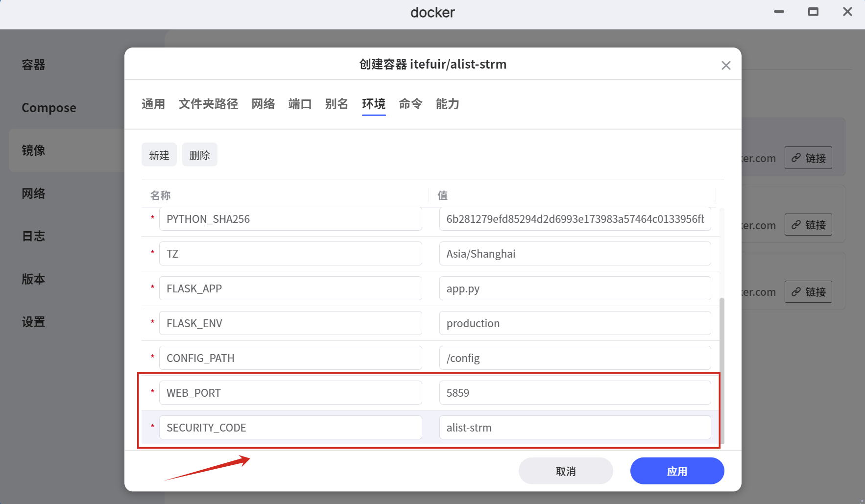The image size is (865, 504).
Task: Click the FLASK_ENV name field
Action: point(290,323)
